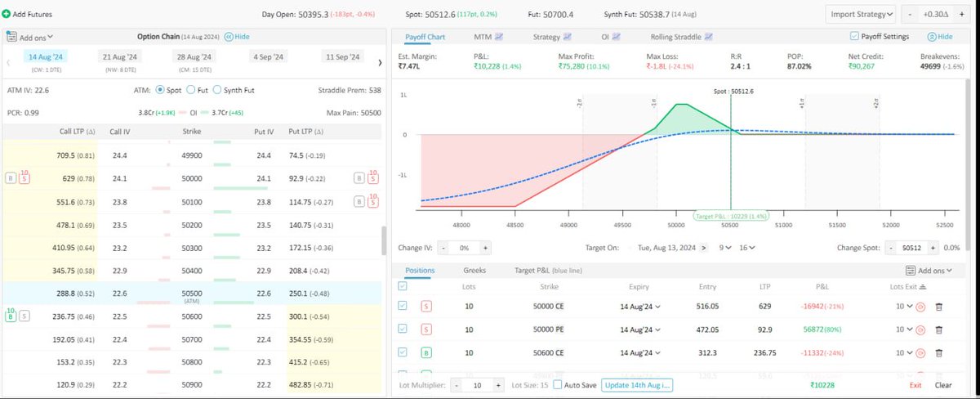Select the 4 Sep '24 expiry tab
The image size is (980, 399).
click(x=267, y=57)
